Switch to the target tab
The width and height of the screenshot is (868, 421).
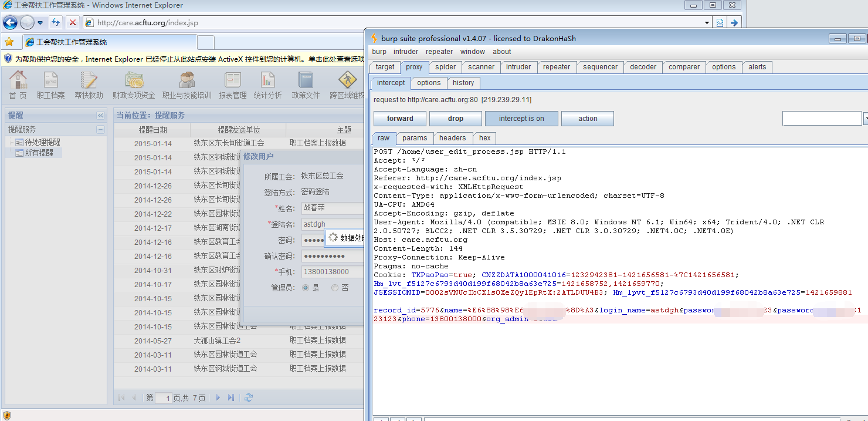385,67
